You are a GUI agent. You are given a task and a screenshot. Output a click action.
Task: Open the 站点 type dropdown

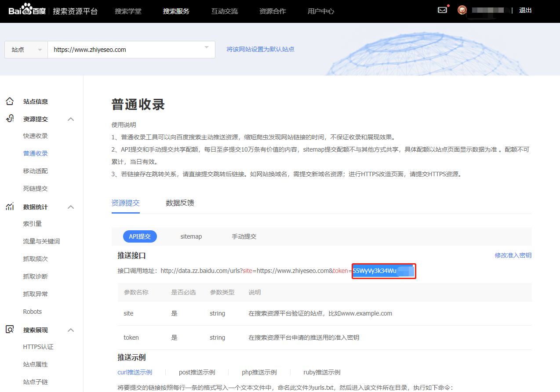[26, 50]
